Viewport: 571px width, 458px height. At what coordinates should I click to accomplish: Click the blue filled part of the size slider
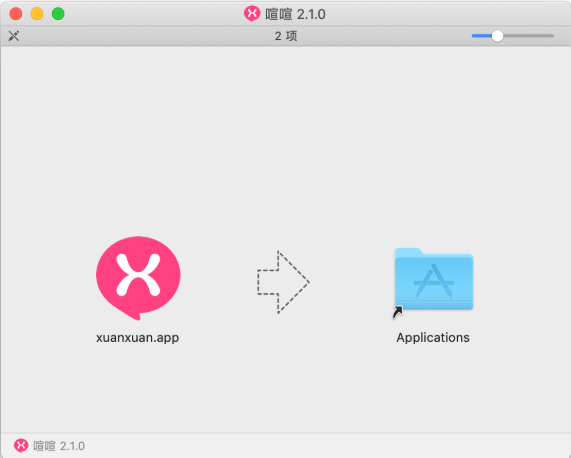point(481,36)
